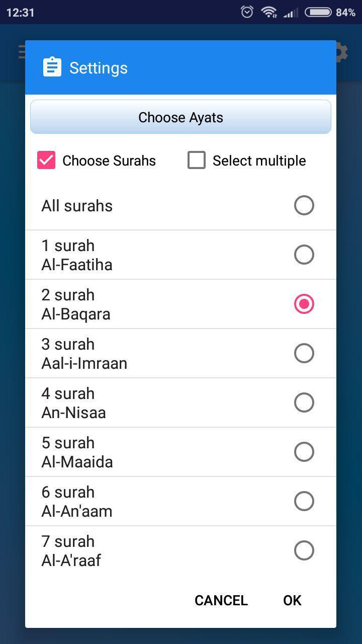
Task: Uncheck the Choose Surahs checkbox
Action: pyautogui.click(x=46, y=160)
